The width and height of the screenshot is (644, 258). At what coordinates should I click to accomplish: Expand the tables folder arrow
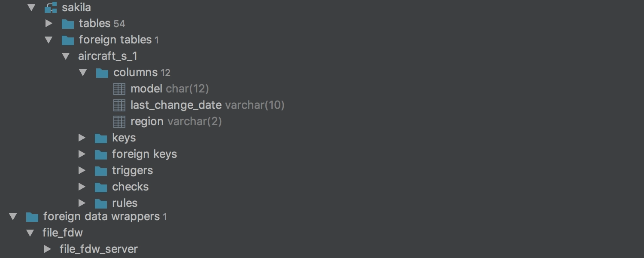(49, 23)
